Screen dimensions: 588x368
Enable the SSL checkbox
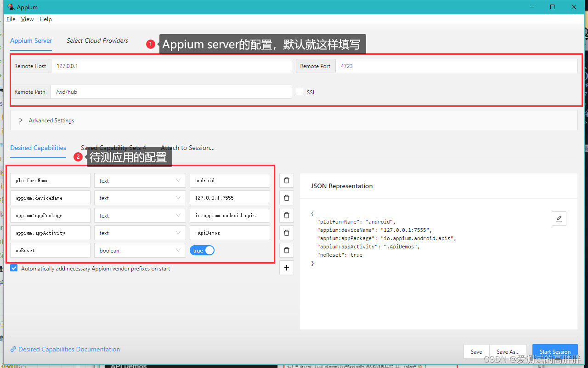coord(300,92)
